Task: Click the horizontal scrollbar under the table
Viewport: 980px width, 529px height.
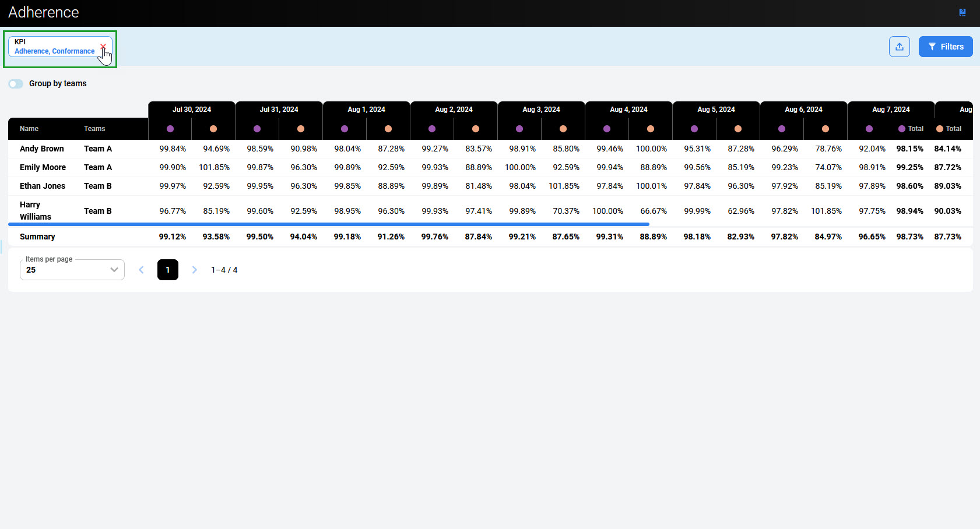Action: 329,224
